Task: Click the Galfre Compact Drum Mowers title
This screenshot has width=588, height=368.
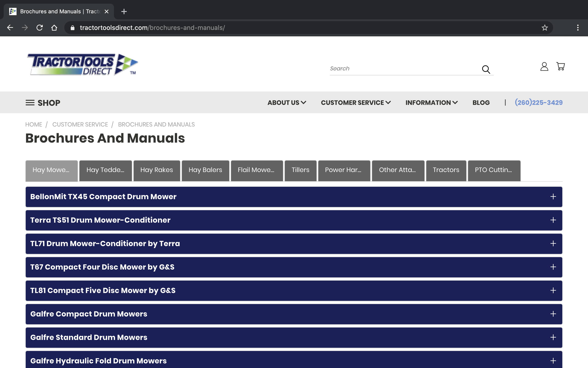Action: [x=89, y=314]
